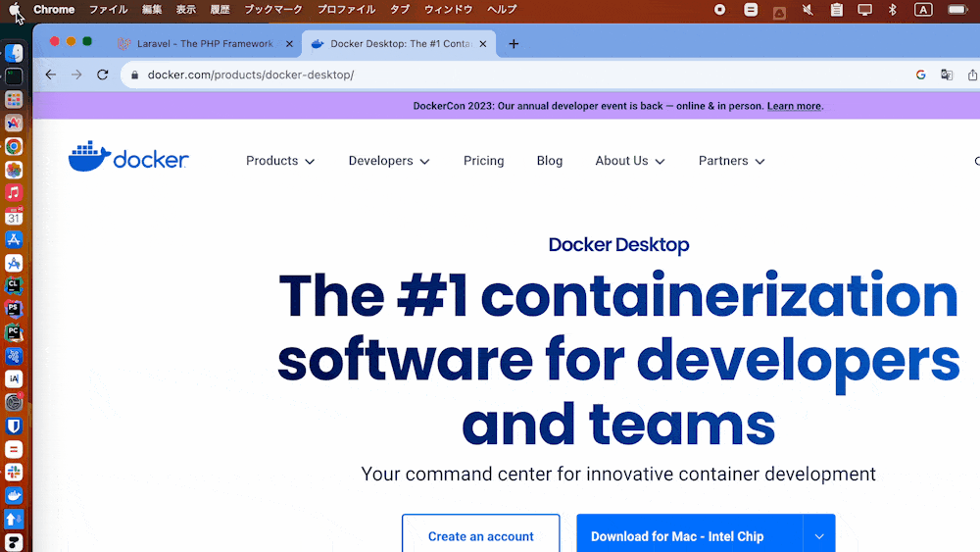Open the Photos app in the dock
The width and height of the screenshot is (980, 552).
(x=14, y=170)
